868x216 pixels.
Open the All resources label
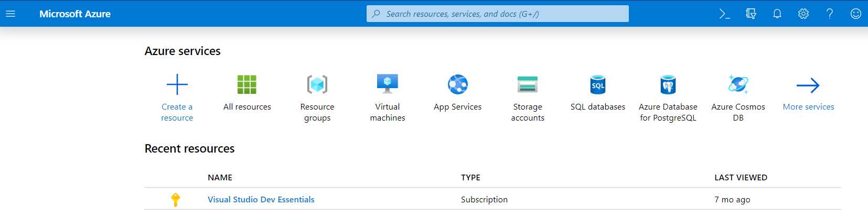(247, 107)
